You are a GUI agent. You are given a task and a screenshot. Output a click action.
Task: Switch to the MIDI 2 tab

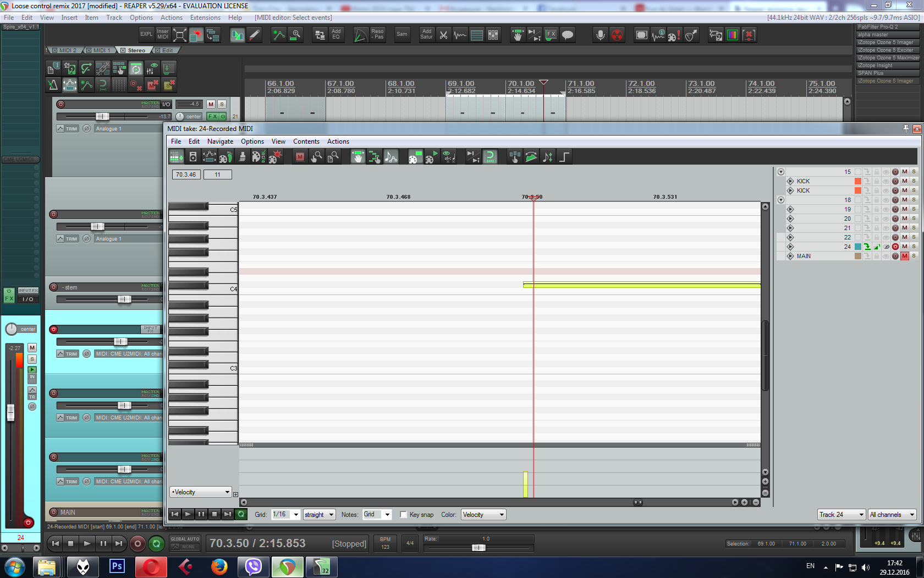[x=65, y=50]
